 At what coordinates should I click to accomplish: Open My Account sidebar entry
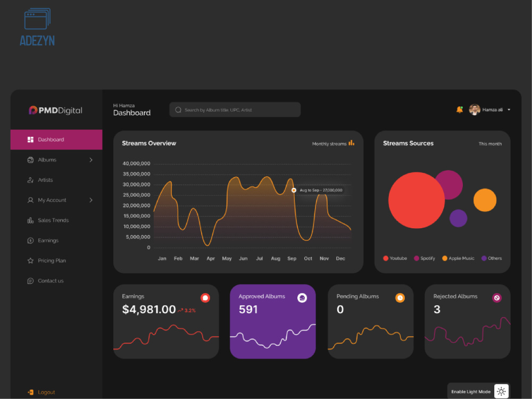[56, 200]
